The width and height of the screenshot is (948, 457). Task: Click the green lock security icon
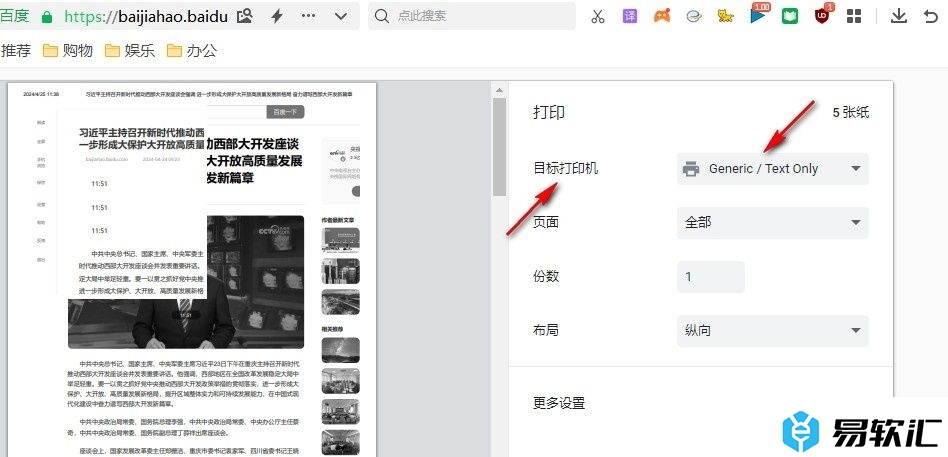point(47,17)
